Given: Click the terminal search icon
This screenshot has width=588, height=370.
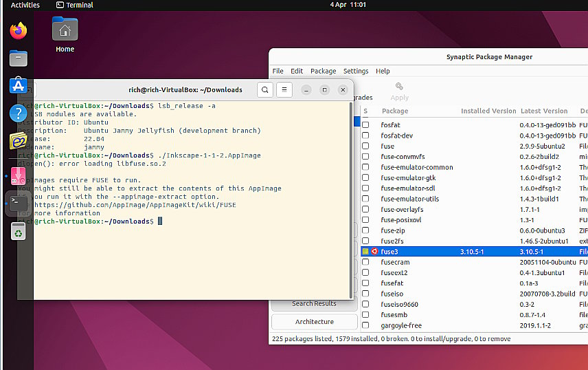Looking at the screenshot, I should point(265,90).
